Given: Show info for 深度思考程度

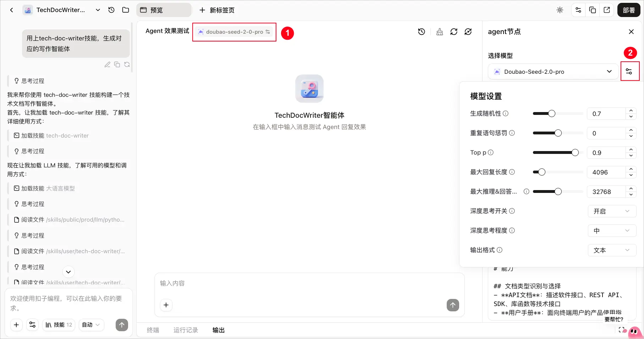Looking at the screenshot, I should pyautogui.click(x=512, y=230).
